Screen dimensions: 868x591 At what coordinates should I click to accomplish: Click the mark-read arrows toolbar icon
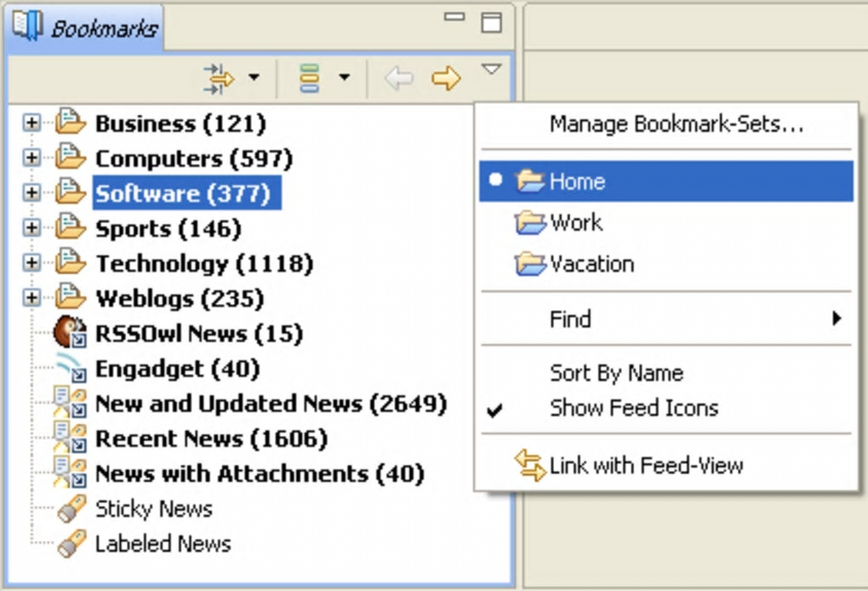219,78
